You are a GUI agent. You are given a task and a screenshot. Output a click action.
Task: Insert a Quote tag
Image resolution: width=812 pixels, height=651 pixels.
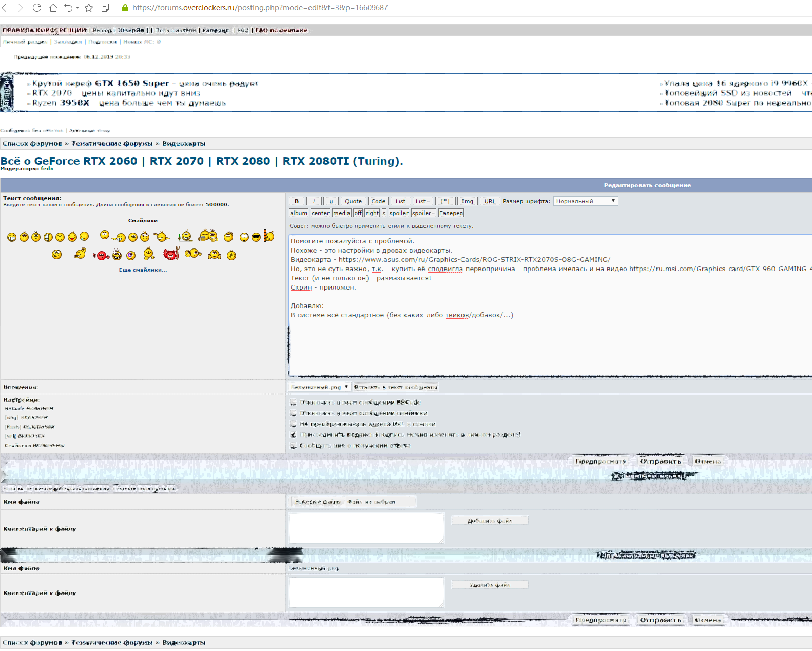coord(353,201)
